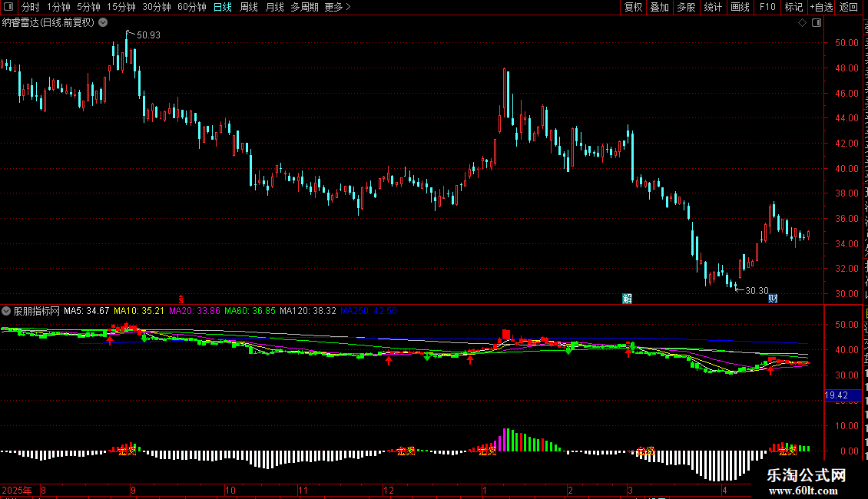Click the MA120: 38.32 label
Screen dimensions: 868x499
pyautogui.click(x=308, y=311)
